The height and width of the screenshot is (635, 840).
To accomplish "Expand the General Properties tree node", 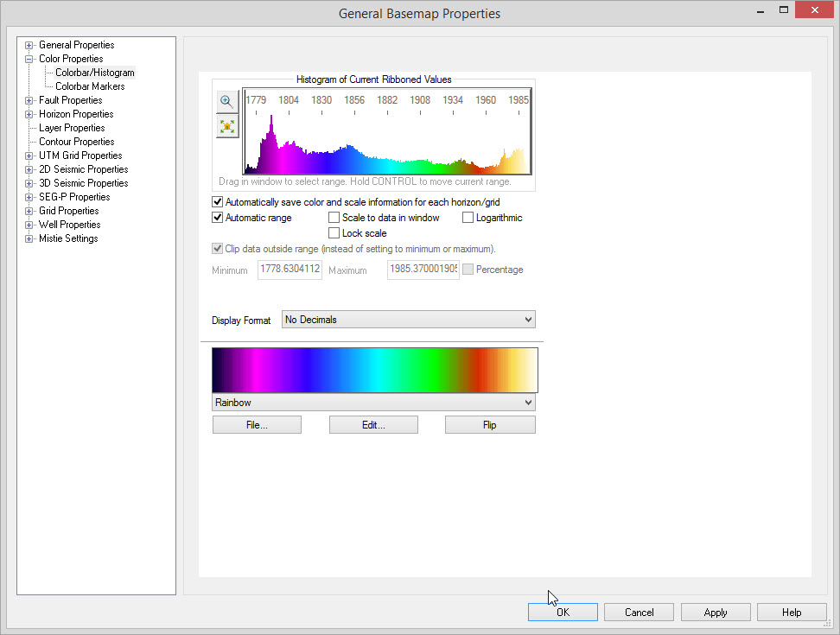I will coord(29,45).
